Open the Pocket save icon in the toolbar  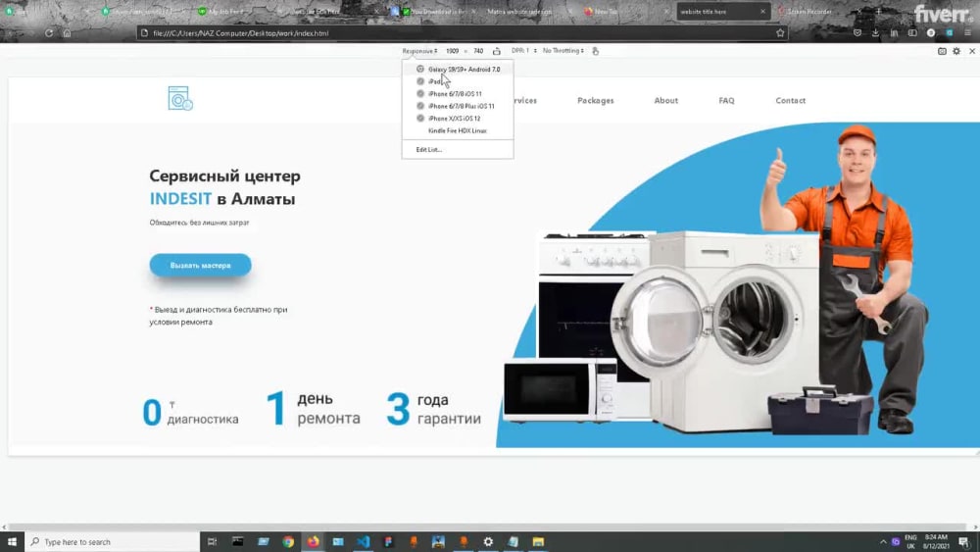tap(857, 33)
